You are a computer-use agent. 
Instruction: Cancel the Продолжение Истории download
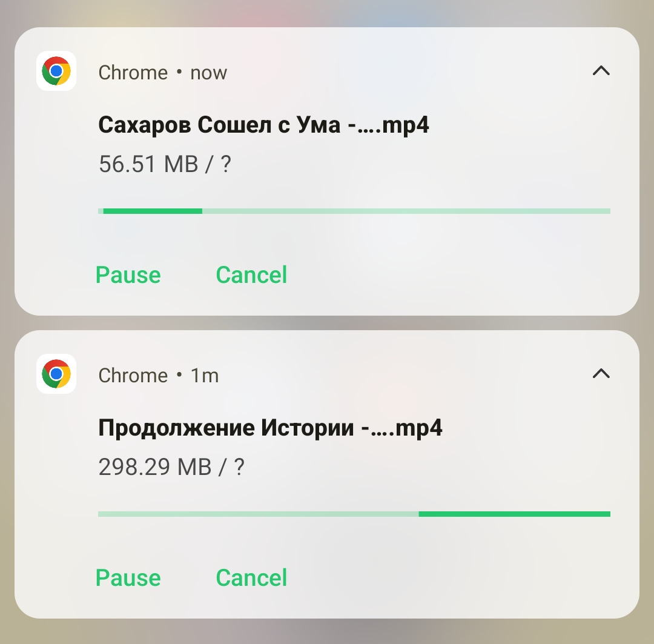[x=251, y=578]
